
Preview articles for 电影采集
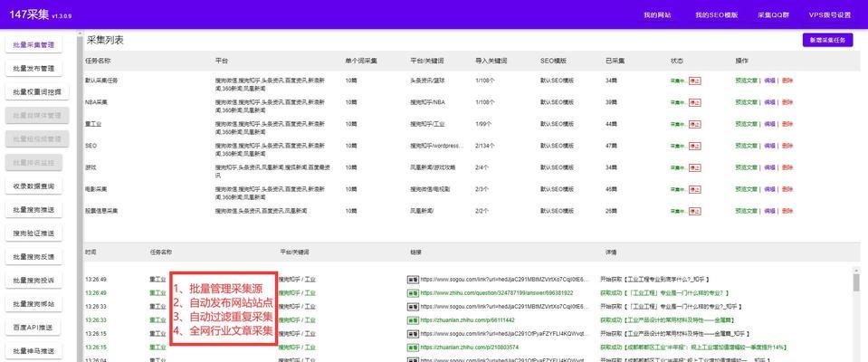point(746,189)
